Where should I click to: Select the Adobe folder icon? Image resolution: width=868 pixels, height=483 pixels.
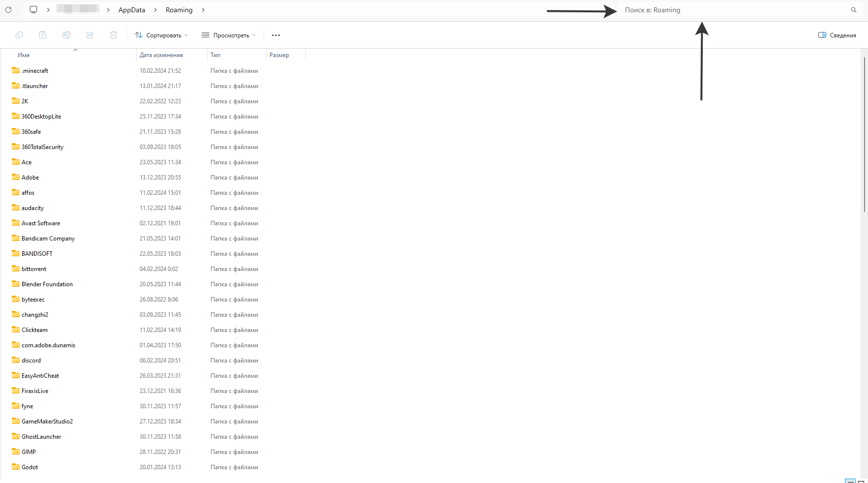tap(16, 177)
